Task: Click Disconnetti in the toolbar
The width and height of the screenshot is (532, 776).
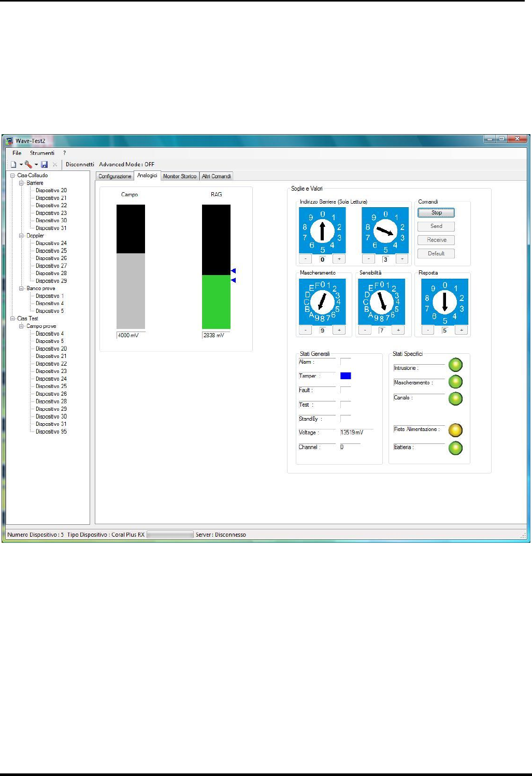Action: pyautogui.click(x=80, y=165)
